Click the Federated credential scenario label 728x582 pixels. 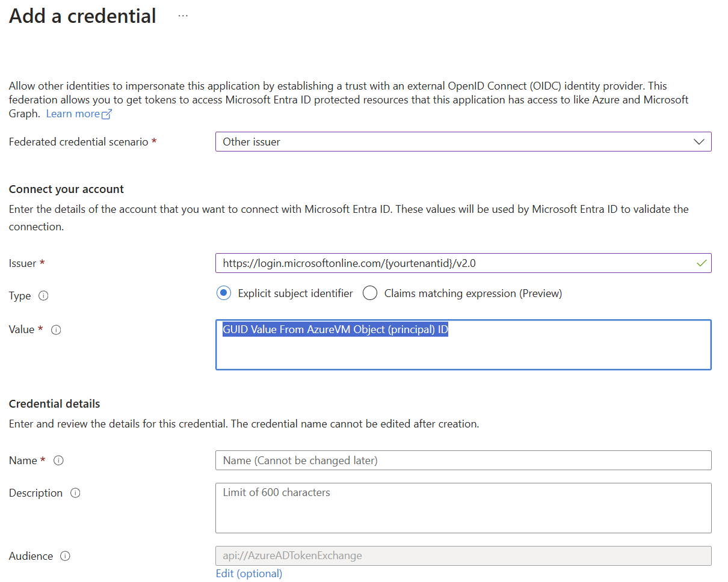(x=78, y=142)
